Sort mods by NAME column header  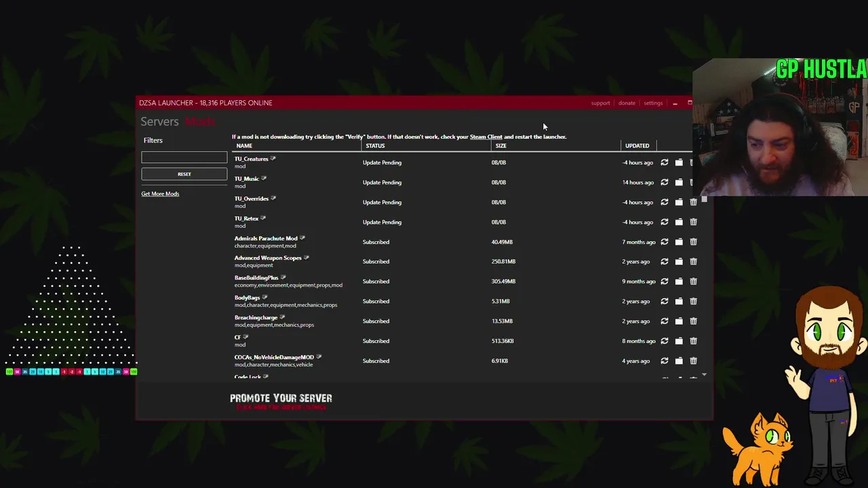point(244,146)
